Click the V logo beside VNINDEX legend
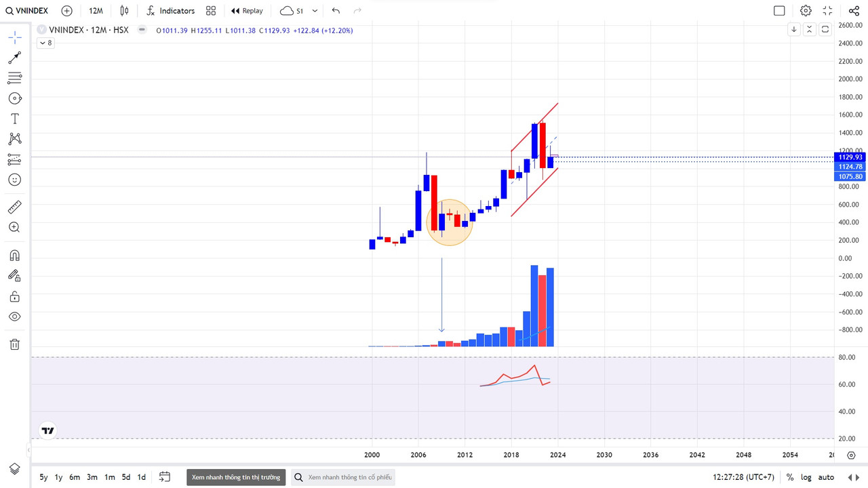Image resolution: width=868 pixels, height=488 pixels. pos(42,30)
